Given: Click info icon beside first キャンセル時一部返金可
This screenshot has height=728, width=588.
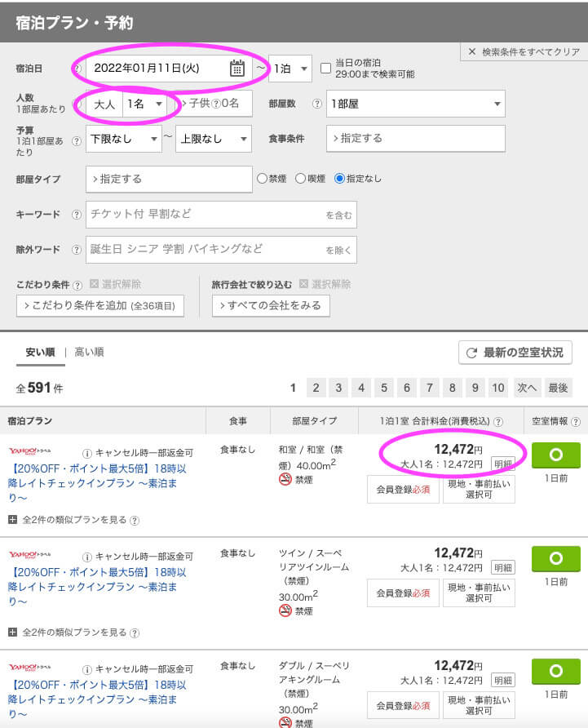Looking at the screenshot, I should (x=86, y=453).
